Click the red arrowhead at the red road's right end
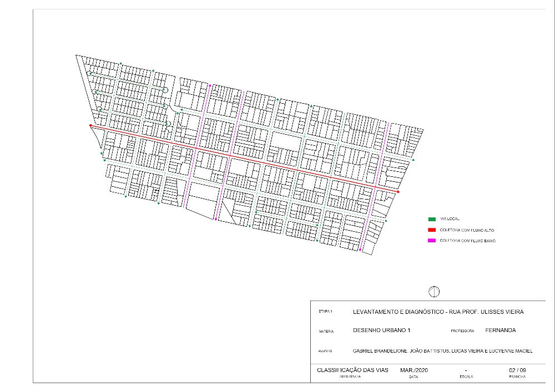This screenshot has height=392, width=555. click(x=398, y=192)
